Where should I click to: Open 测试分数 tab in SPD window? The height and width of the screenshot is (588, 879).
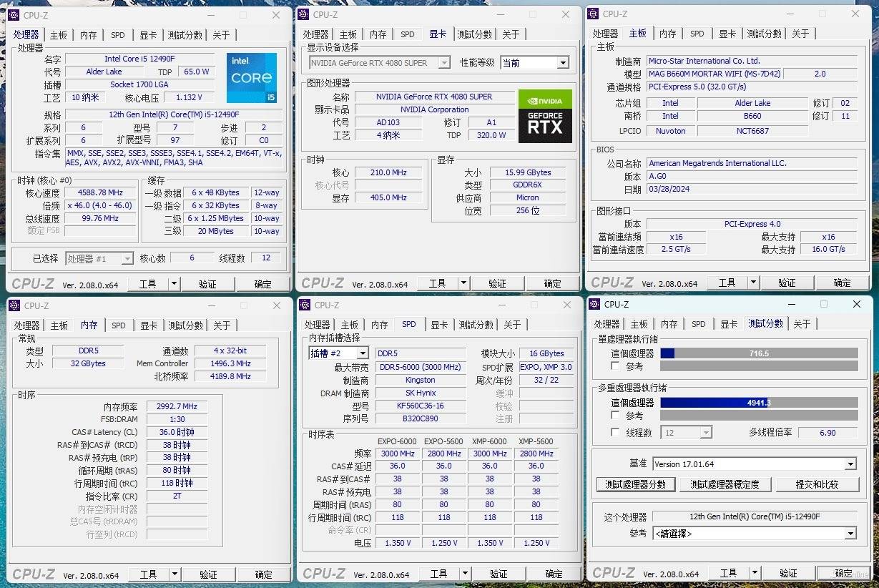point(476,325)
